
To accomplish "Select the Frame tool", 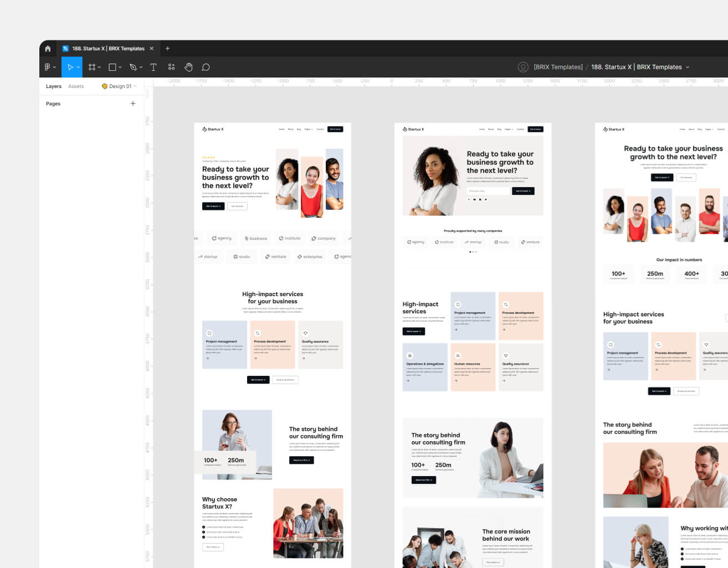I will pyautogui.click(x=92, y=67).
